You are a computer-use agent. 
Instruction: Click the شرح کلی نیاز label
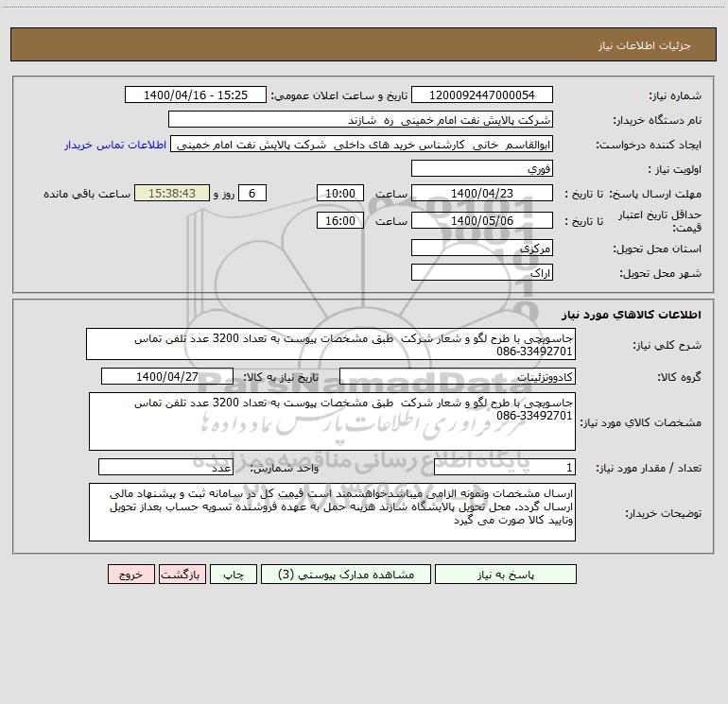(667, 345)
